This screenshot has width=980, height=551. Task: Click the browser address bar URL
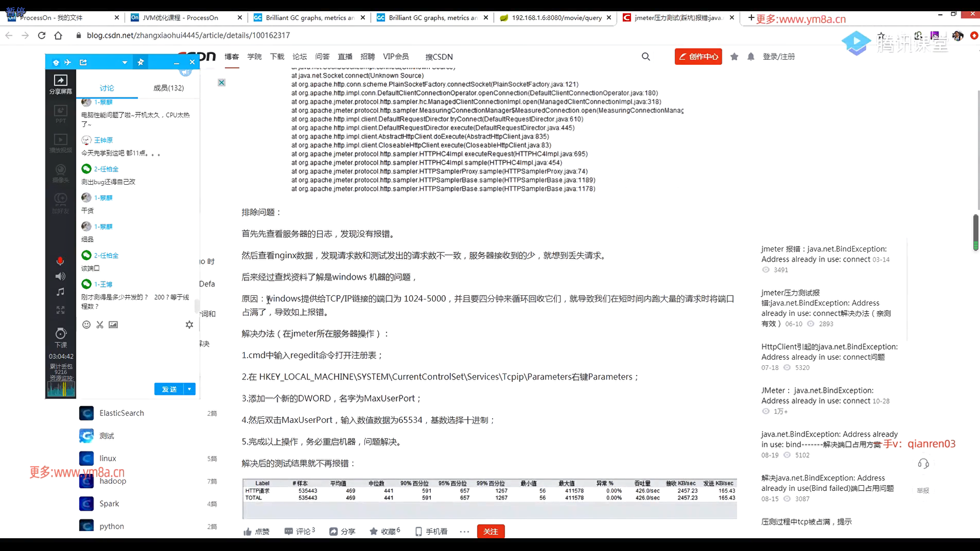(188, 35)
